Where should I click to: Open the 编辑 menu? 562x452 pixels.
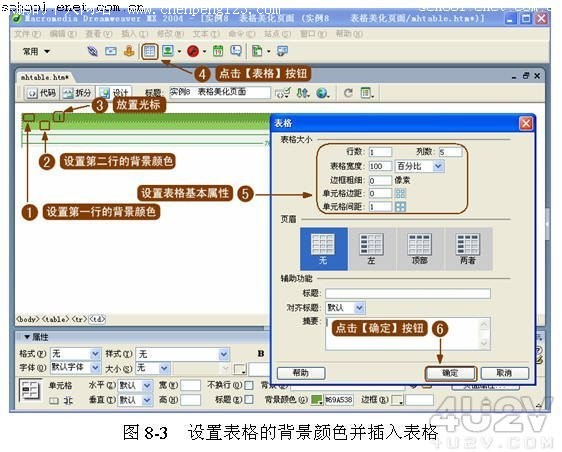coord(63,34)
